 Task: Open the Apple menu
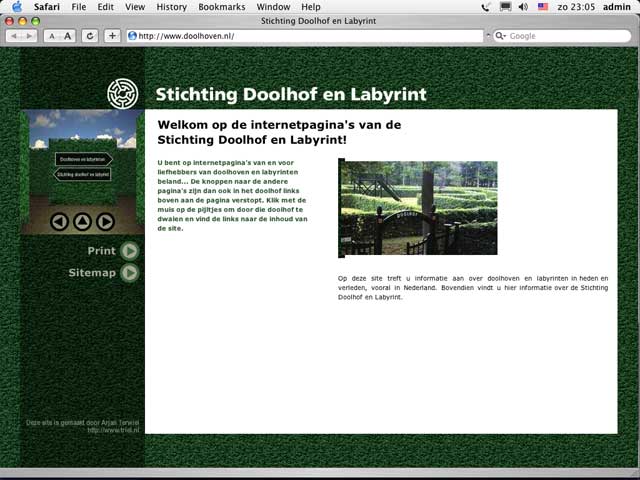16,7
